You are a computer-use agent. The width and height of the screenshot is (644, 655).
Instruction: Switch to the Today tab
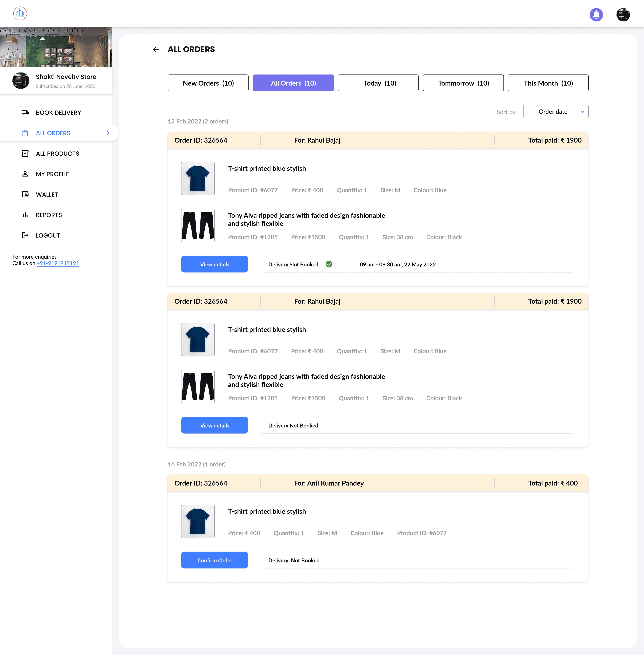(378, 83)
